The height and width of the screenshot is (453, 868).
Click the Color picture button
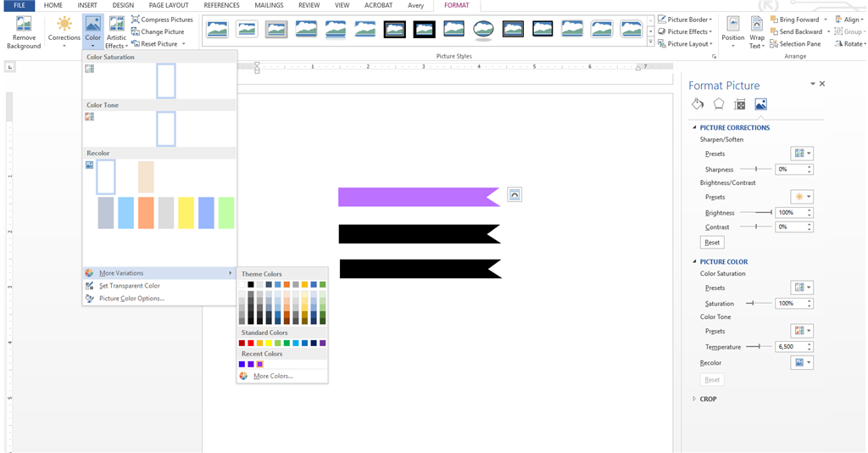pyautogui.click(x=93, y=33)
